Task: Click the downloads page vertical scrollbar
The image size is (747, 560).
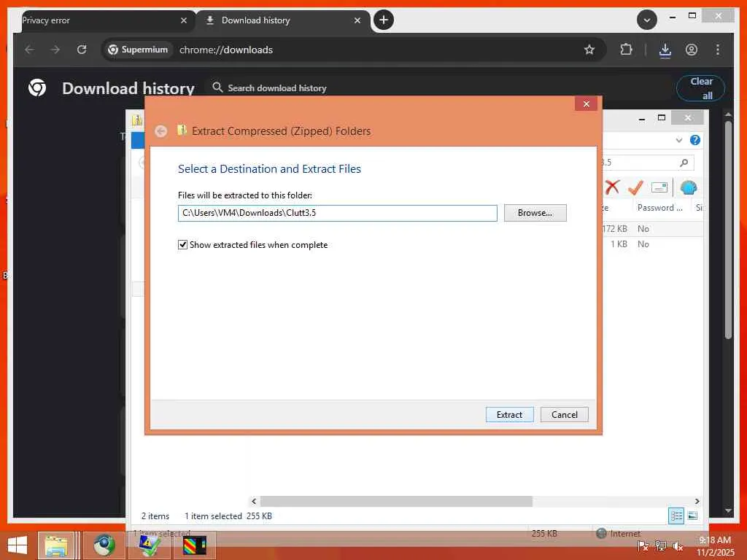Action: point(727,231)
